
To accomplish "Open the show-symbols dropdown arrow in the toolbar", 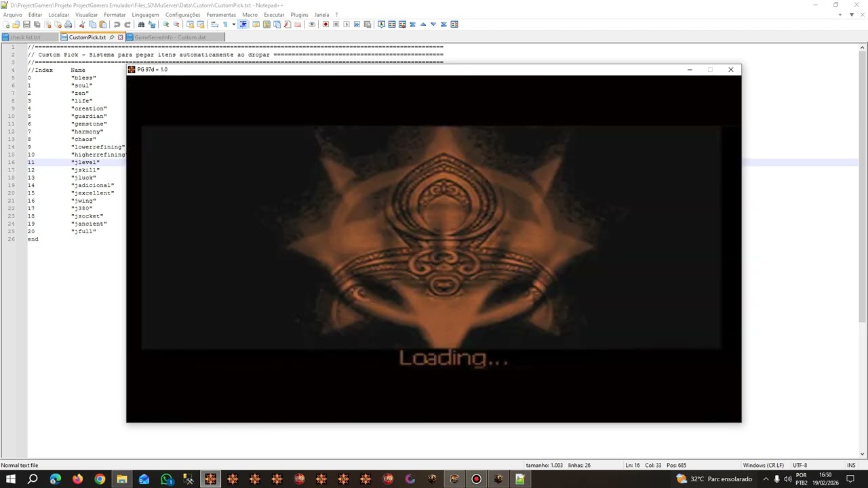I will 234,24.
